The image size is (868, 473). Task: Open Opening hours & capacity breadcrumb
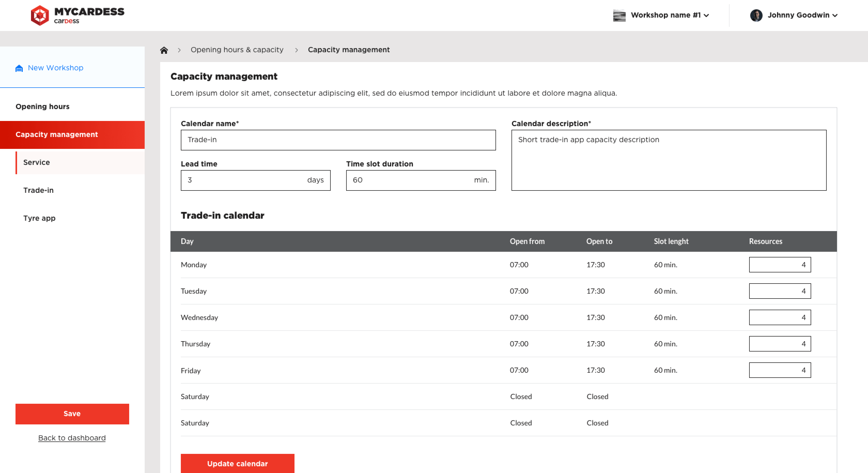tap(237, 50)
